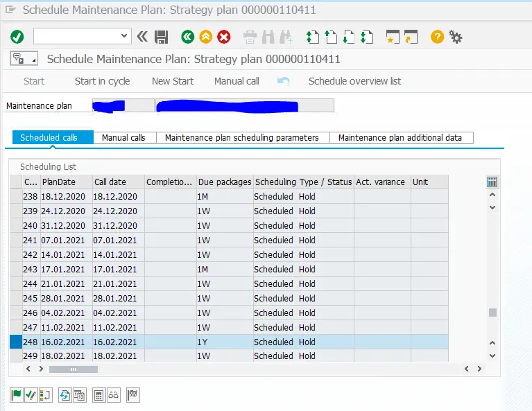Create a shortcut with the arrow window icon

(x=411, y=37)
